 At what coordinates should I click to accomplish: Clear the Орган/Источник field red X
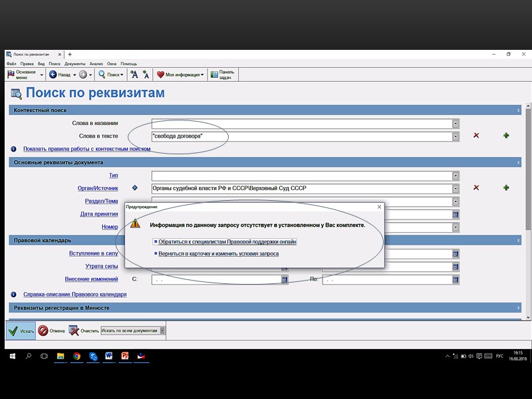(x=476, y=188)
